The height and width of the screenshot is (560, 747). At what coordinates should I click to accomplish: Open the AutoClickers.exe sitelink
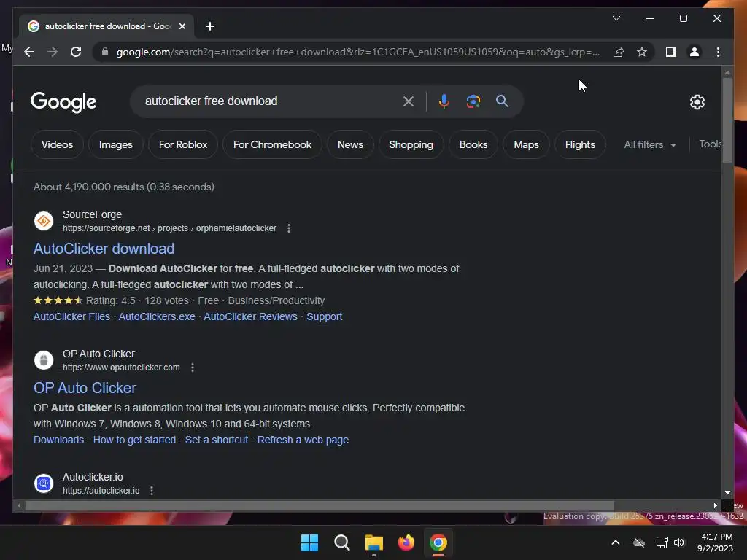[157, 316]
